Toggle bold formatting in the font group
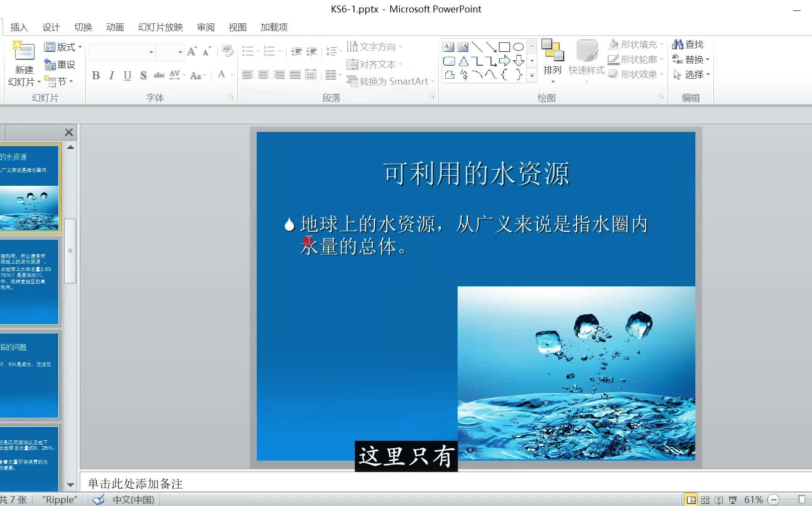 (x=96, y=76)
